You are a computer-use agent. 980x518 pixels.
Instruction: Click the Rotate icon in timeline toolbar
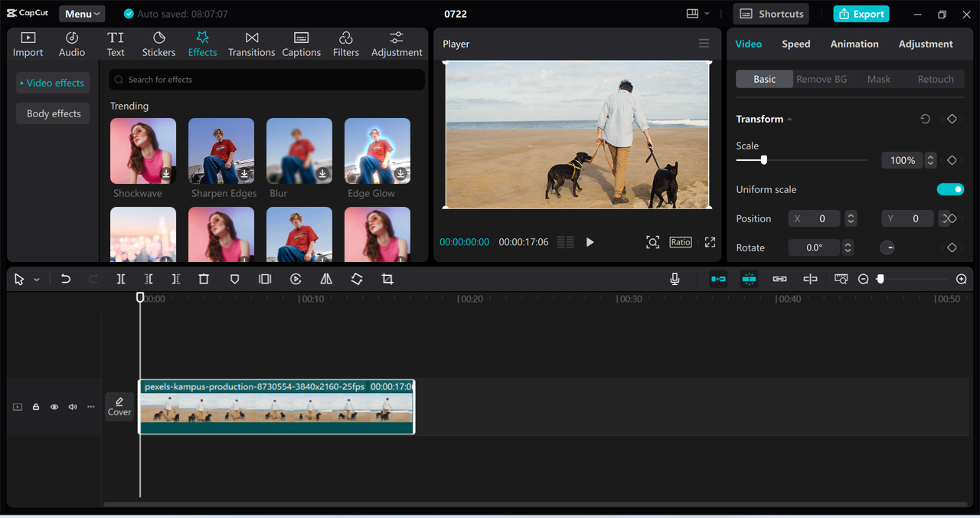(357, 279)
